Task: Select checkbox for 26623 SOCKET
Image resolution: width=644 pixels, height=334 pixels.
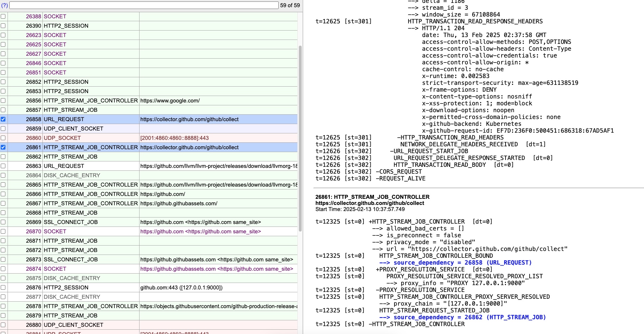Action: coord(3,35)
